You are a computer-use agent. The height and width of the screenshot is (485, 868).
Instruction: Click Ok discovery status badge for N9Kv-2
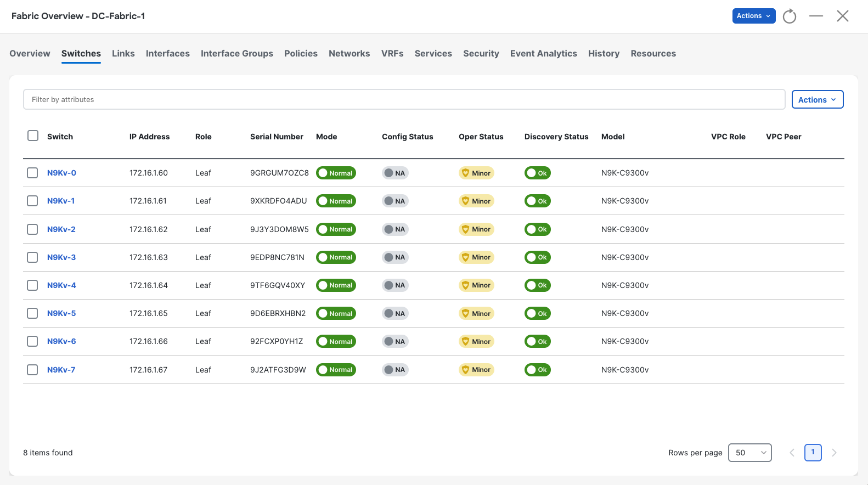(538, 229)
